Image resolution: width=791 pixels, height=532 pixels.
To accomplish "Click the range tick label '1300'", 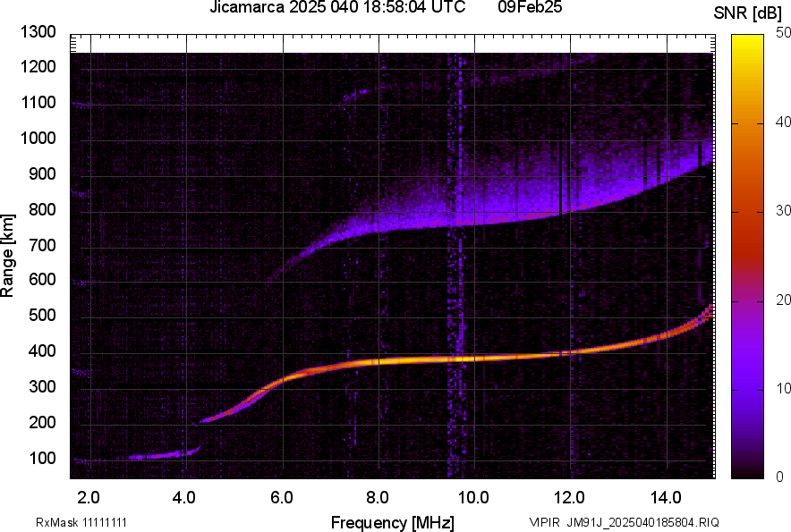I will (38, 32).
